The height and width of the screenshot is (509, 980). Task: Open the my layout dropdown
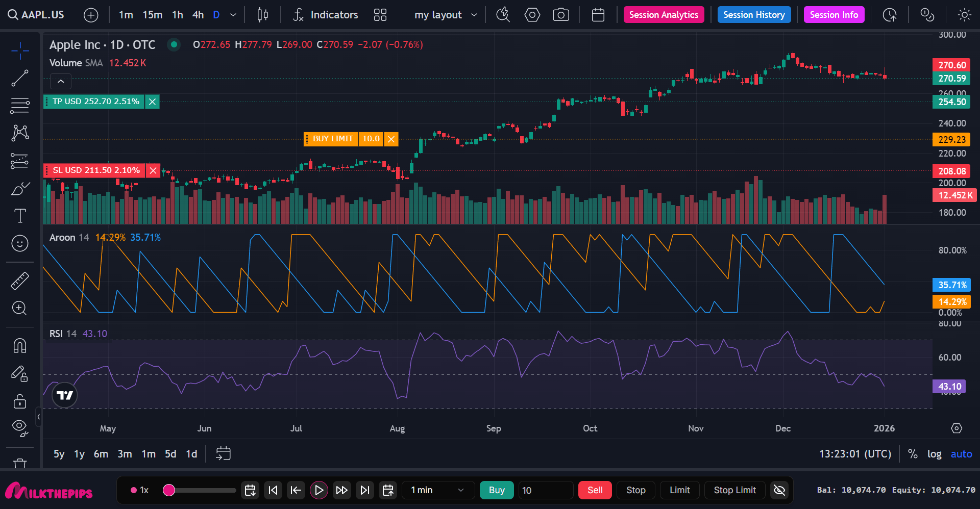(446, 15)
